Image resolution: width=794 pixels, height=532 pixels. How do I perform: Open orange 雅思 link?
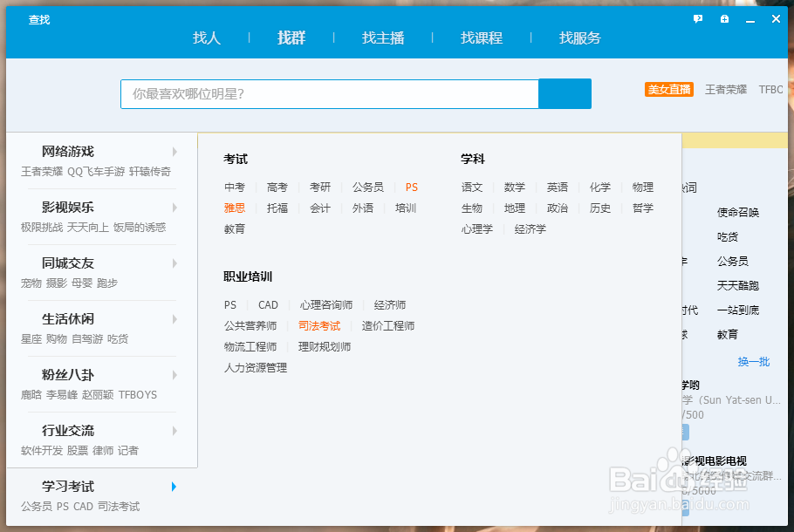tap(235, 208)
